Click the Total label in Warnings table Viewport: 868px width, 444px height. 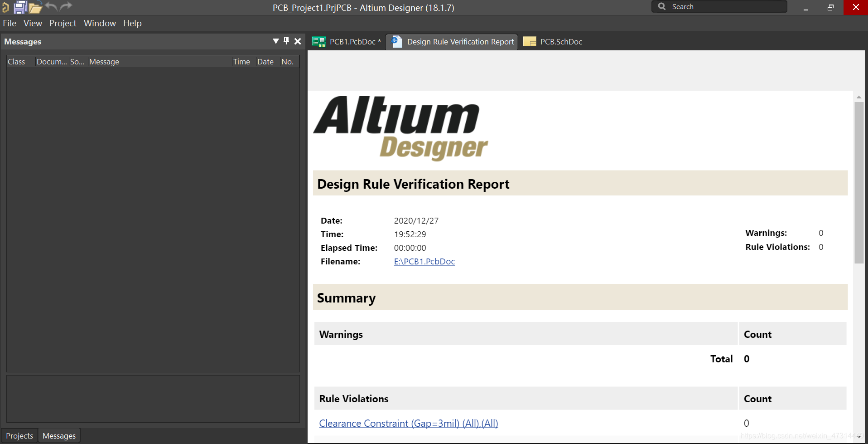tap(721, 359)
